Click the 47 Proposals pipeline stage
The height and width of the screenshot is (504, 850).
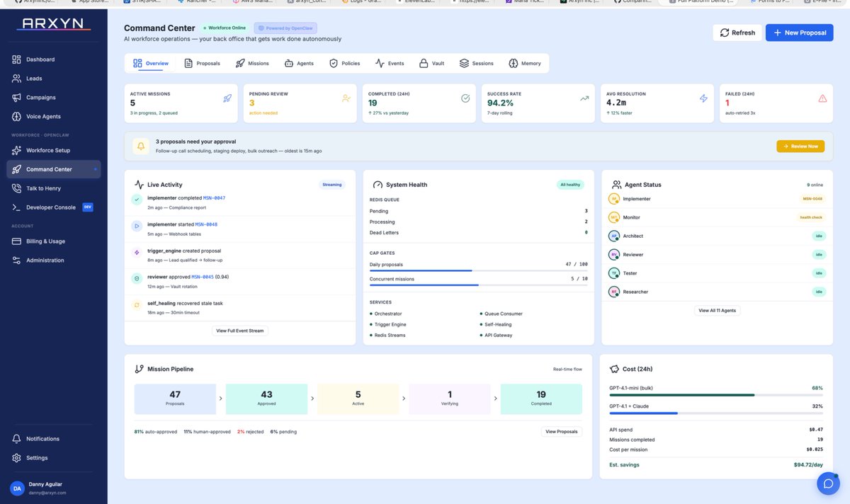175,399
